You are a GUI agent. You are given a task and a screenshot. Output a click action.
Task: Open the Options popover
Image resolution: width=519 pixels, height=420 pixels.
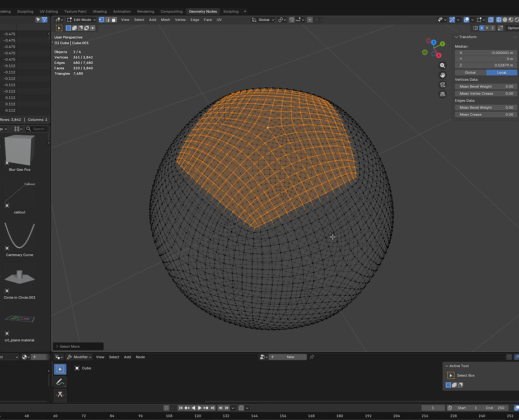513,28
